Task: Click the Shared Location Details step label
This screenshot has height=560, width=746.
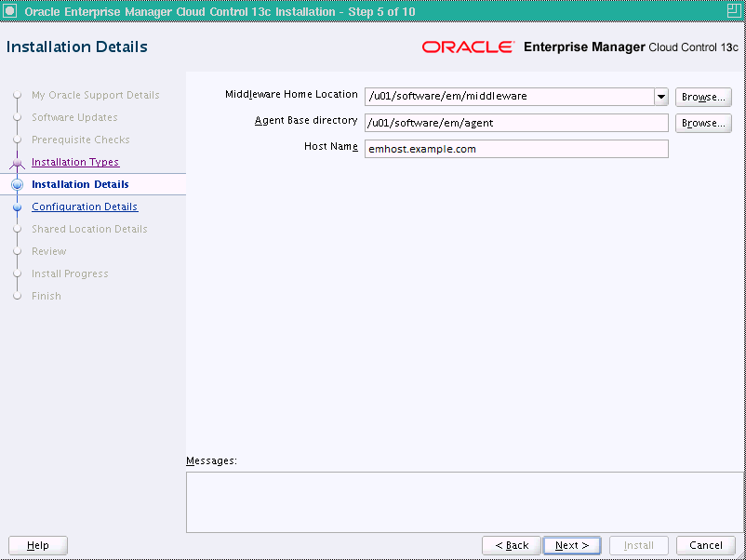Action: [x=89, y=229]
